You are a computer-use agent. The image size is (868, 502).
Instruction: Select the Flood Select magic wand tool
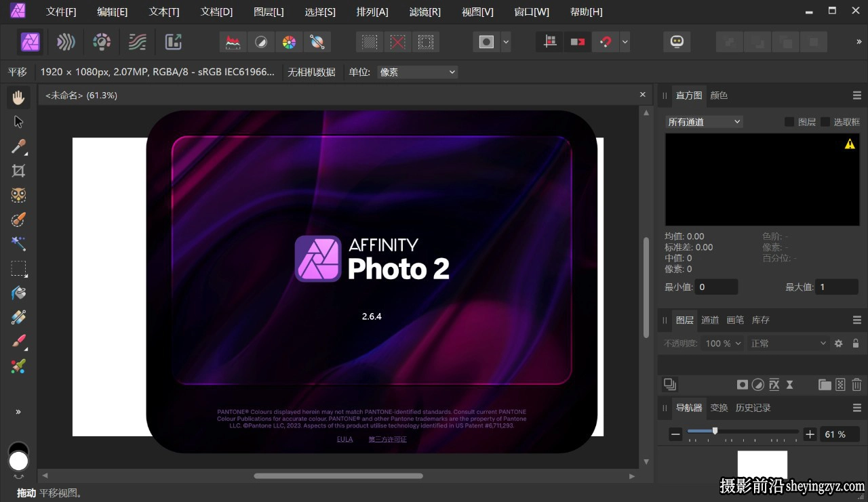tap(19, 244)
